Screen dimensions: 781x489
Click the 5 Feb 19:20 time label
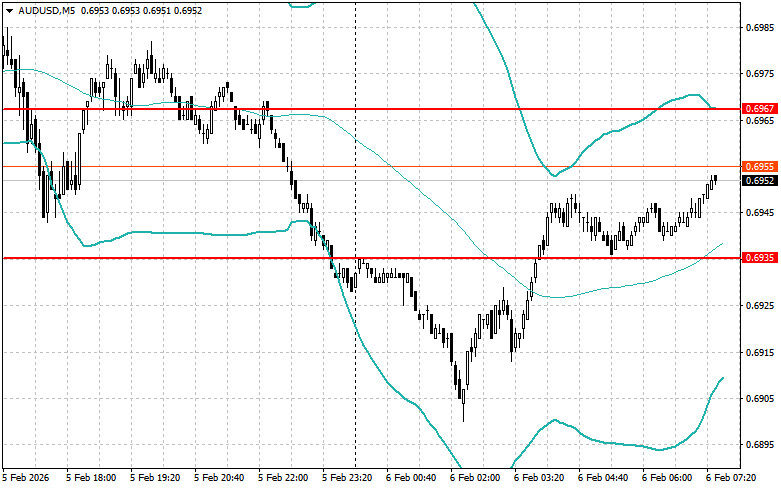tap(155, 478)
